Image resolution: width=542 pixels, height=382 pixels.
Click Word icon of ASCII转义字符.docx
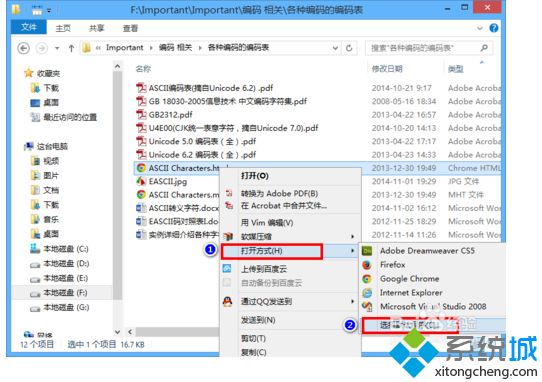coord(141,208)
